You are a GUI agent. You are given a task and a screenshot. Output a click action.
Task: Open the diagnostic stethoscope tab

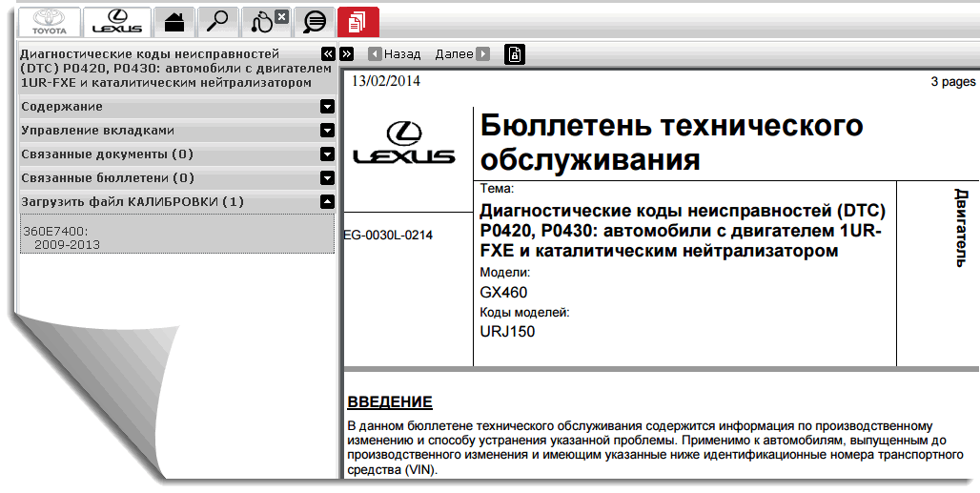click(265, 21)
